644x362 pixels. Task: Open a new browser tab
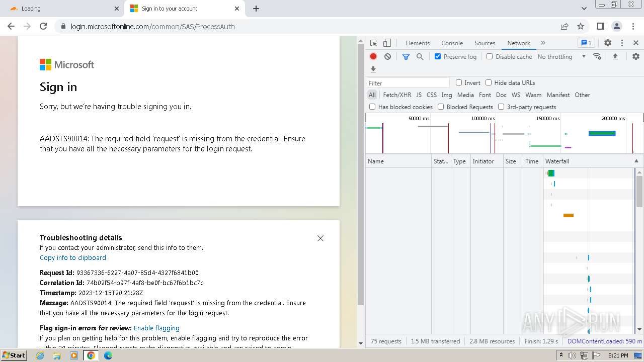[x=256, y=9]
